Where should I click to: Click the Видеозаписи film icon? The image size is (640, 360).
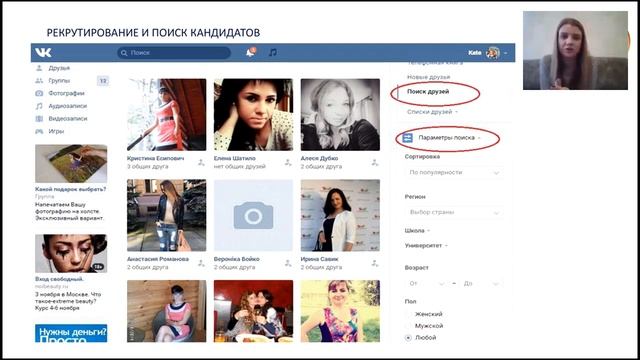39,118
